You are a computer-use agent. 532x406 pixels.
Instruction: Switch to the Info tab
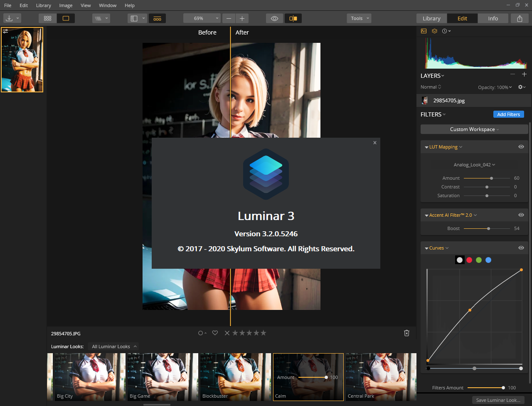click(x=493, y=18)
